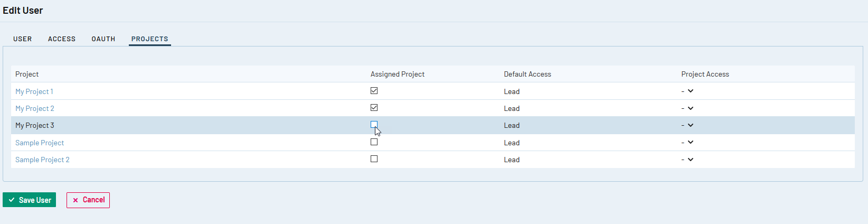This screenshot has width=868, height=224.
Task: Switch to the ACCESS tab
Action: [62, 39]
